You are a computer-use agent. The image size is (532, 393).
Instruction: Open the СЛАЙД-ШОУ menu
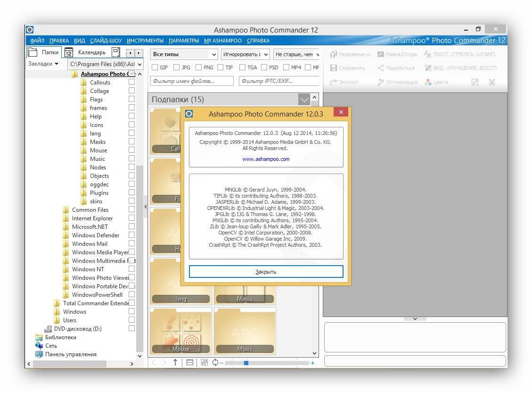tap(106, 41)
